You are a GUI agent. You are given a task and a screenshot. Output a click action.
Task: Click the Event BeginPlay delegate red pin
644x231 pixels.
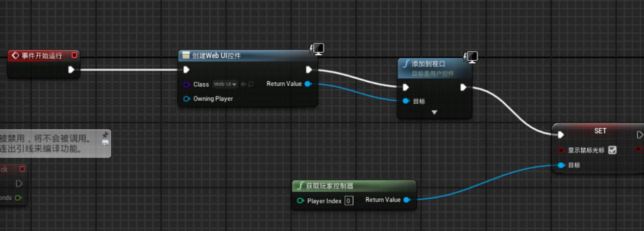pyautogui.click(x=75, y=55)
